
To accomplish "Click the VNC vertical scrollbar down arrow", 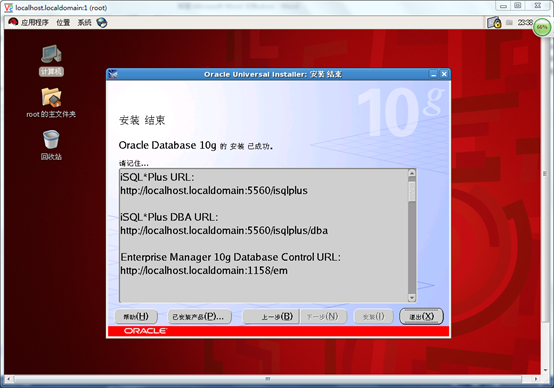I will (x=546, y=370).
